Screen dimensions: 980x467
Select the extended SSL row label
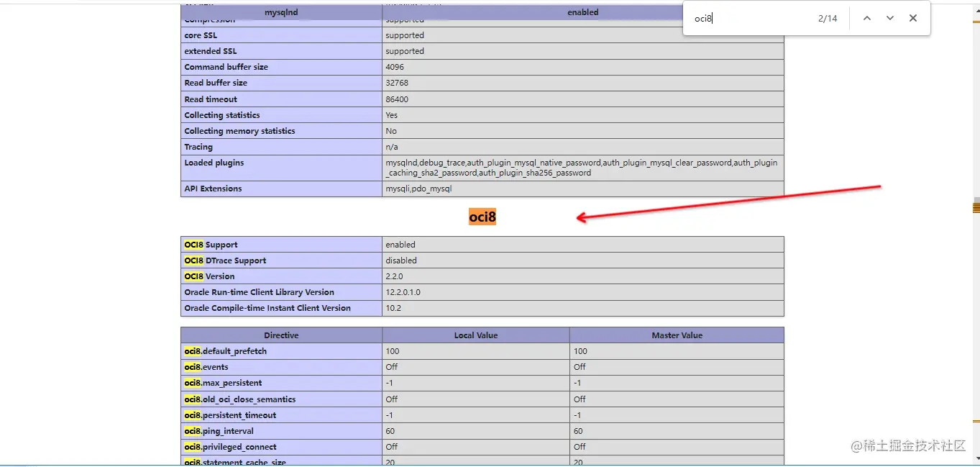click(x=210, y=51)
